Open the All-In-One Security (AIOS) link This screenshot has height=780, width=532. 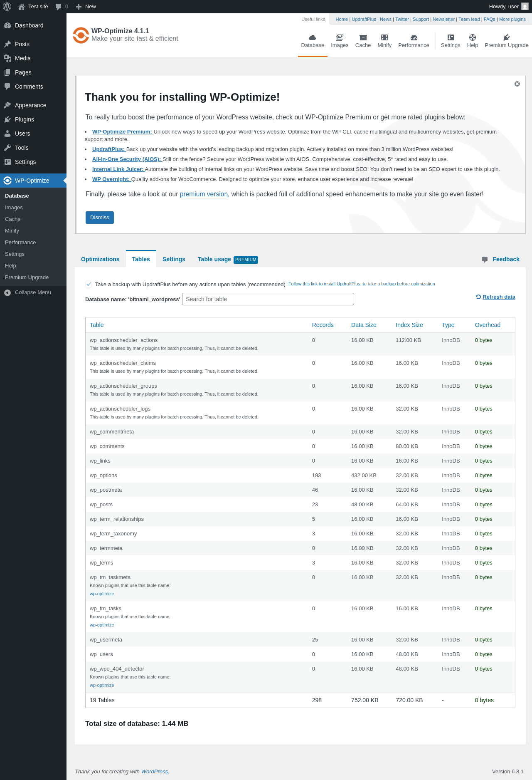[127, 159]
